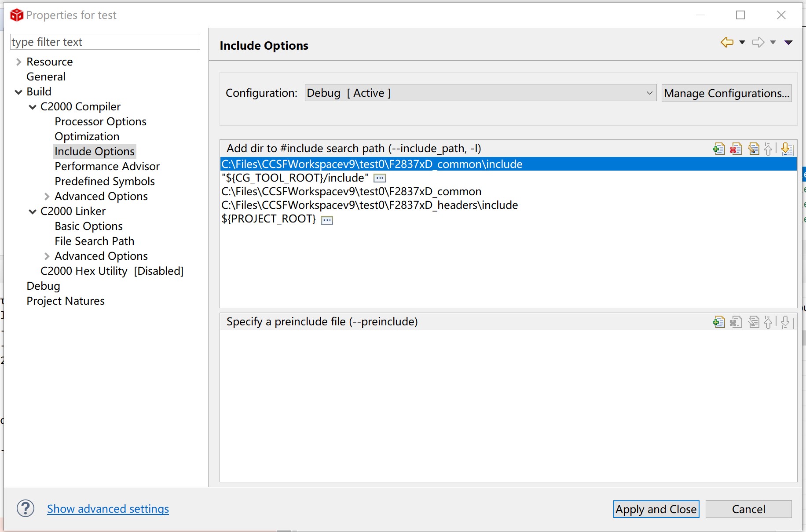Image resolution: width=806 pixels, height=532 pixels.
Task: Browse variable for ${PROJECT_ROOT} entry
Action: 327,220
